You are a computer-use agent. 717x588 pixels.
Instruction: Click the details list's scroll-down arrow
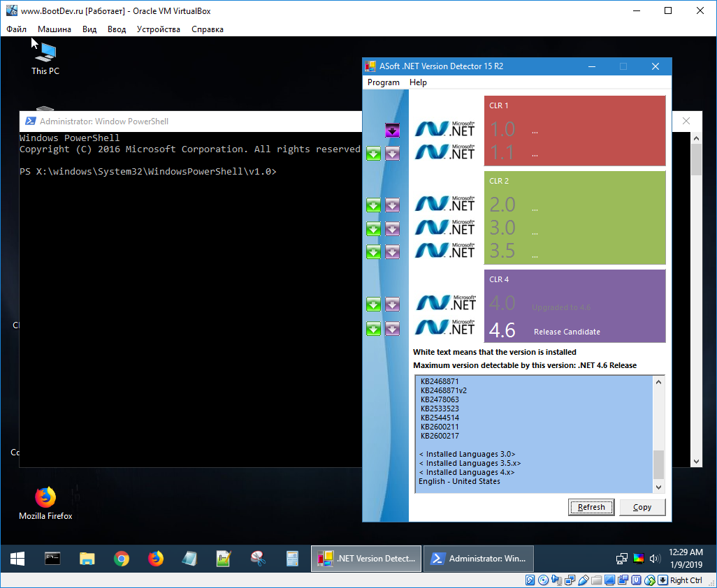pos(658,487)
